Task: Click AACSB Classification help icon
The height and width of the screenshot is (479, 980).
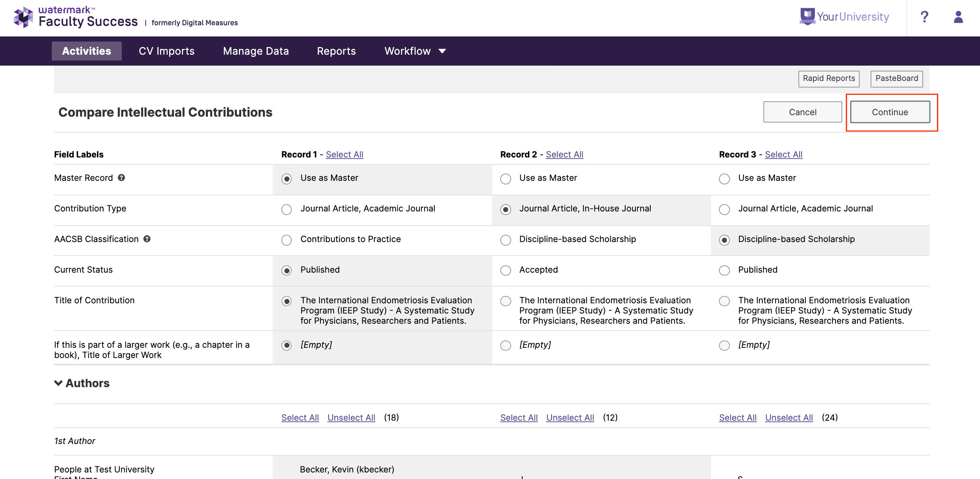Action: pos(147,239)
